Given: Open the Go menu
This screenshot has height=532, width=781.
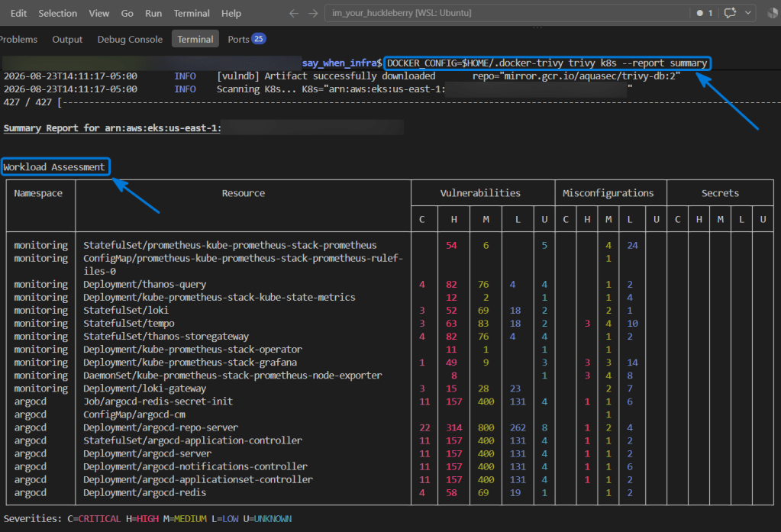Looking at the screenshot, I should pyautogui.click(x=127, y=14).
